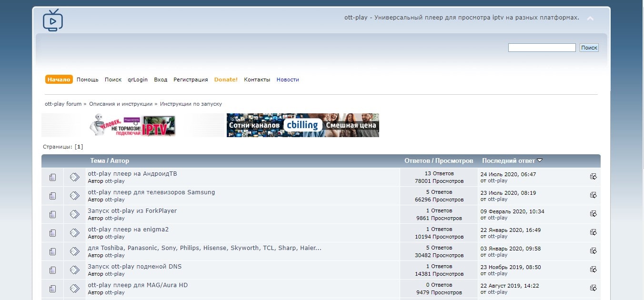Click topic status icon in DNS row
644x300 pixels.
point(52,270)
